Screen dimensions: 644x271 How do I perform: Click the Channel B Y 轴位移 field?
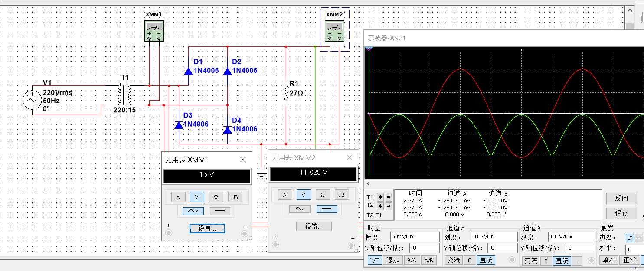point(579,248)
